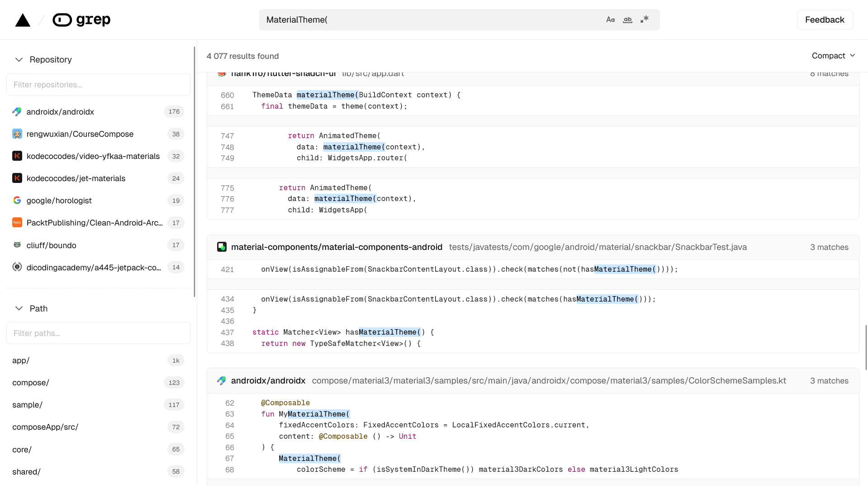Filter by androidx/androidx repository
The width and height of the screenshot is (868, 489).
(x=98, y=111)
